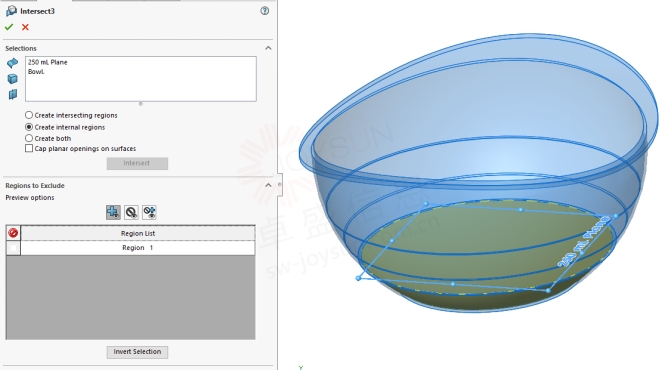Choose Create intersecting regions option
This screenshot has height=370, width=669.
click(29, 115)
